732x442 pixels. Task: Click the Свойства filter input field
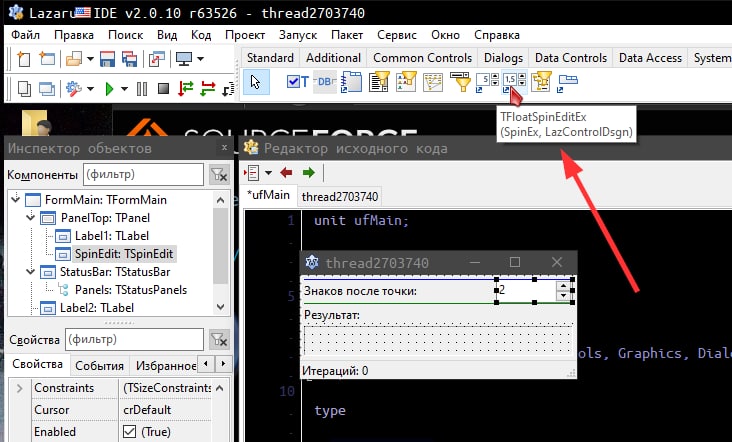coord(134,339)
